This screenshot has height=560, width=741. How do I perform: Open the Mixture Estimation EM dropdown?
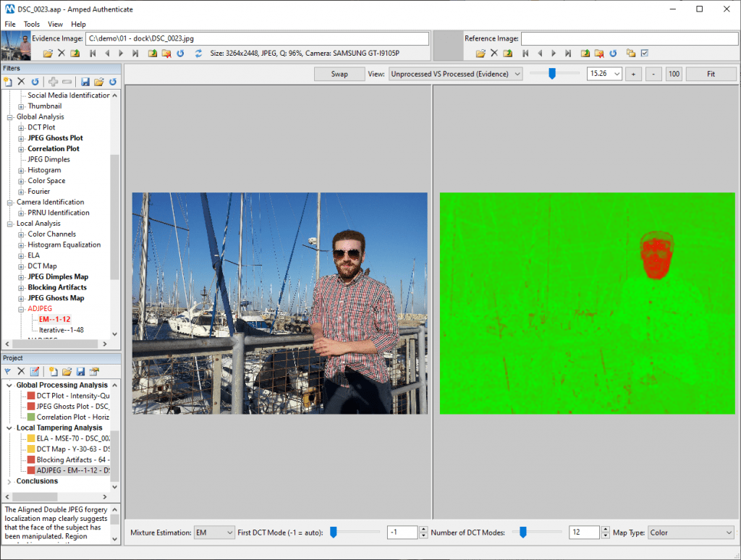214,533
